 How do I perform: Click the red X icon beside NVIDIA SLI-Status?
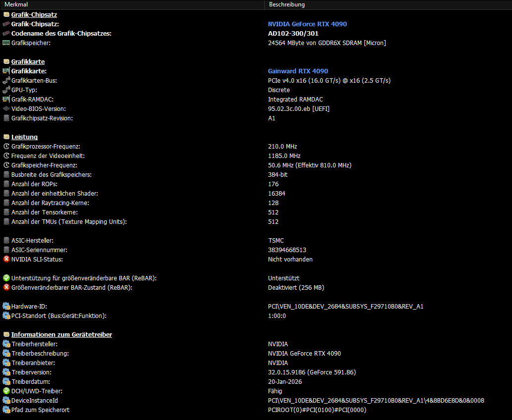6,259
